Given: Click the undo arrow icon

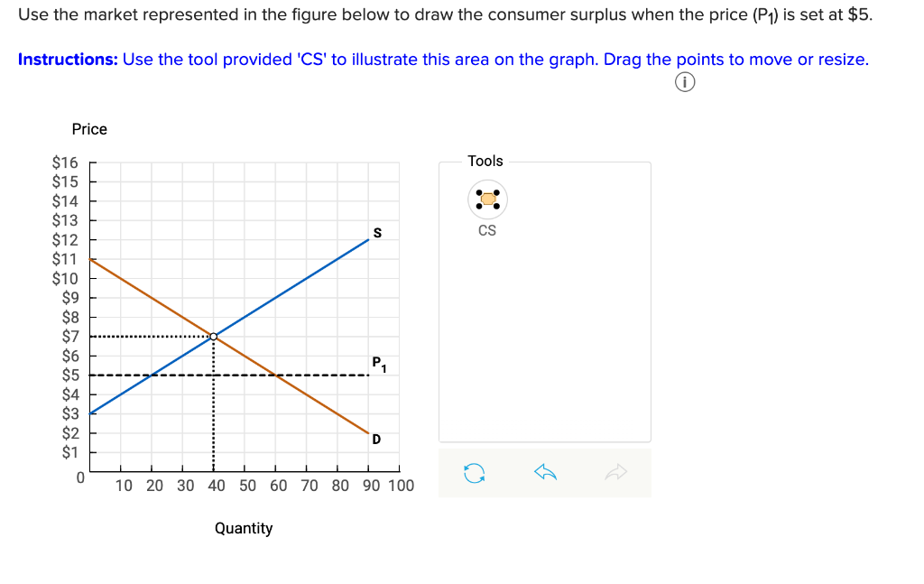Looking at the screenshot, I should pos(544,473).
